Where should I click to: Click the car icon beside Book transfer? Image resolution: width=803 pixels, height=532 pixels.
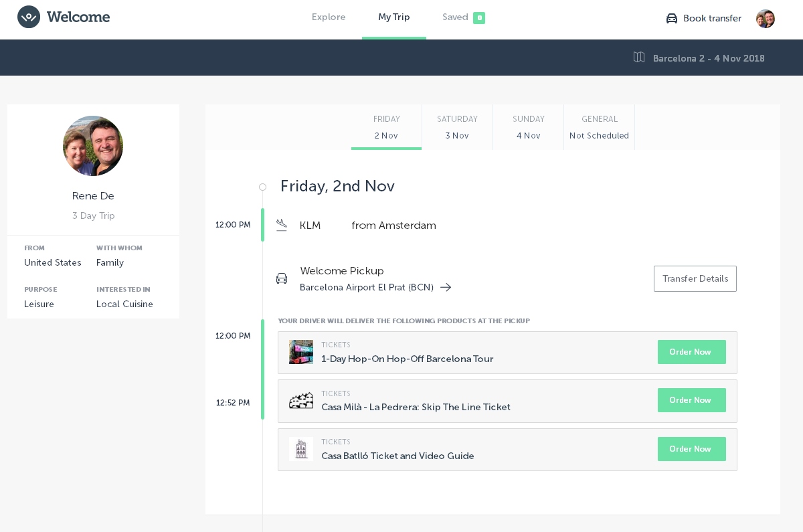[x=672, y=19]
